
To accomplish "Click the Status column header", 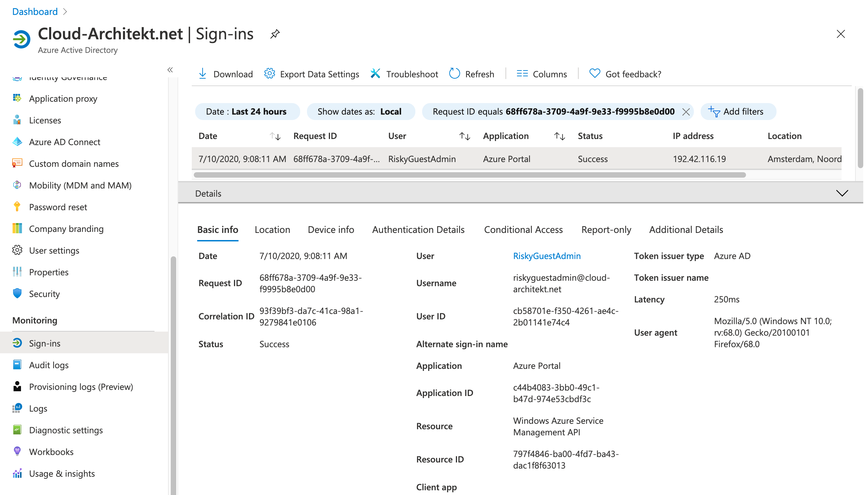I will point(590,136).
